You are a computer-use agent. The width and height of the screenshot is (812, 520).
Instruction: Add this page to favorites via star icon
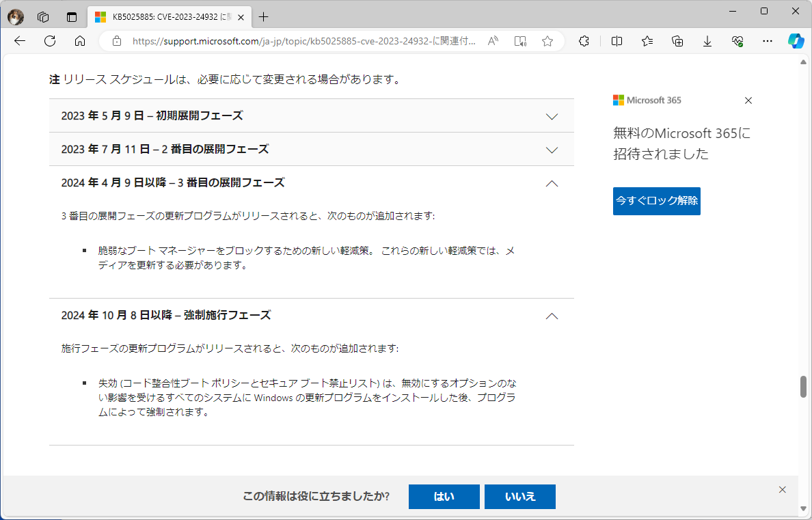(x=547, y=41)
